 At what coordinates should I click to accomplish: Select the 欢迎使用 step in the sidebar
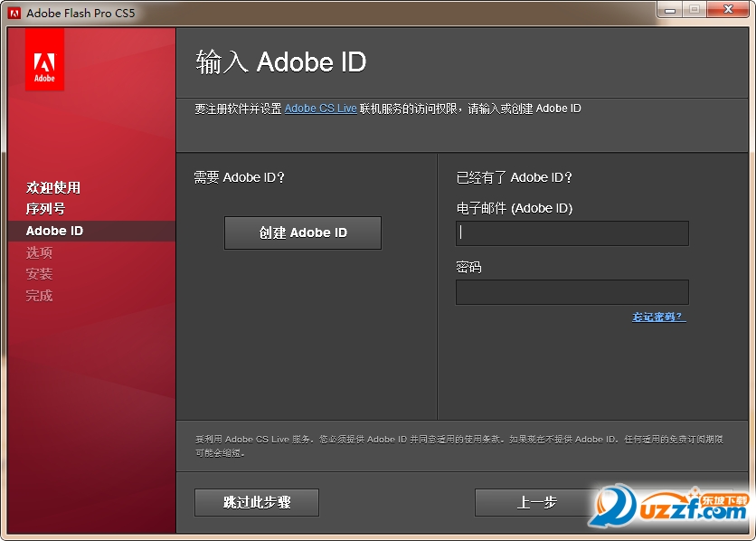[x=53, y=187]
